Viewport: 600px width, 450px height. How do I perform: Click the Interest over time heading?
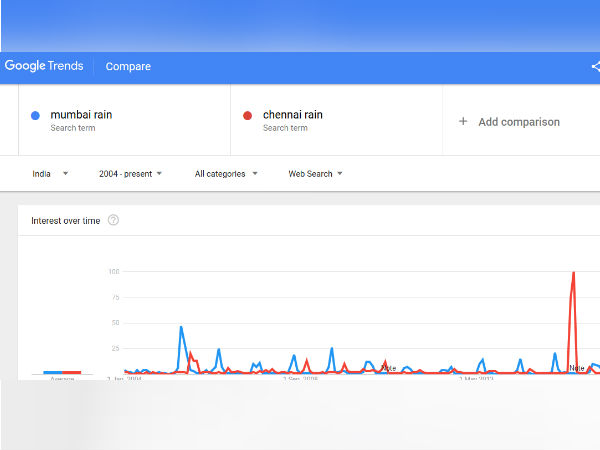tap(66, 221)
